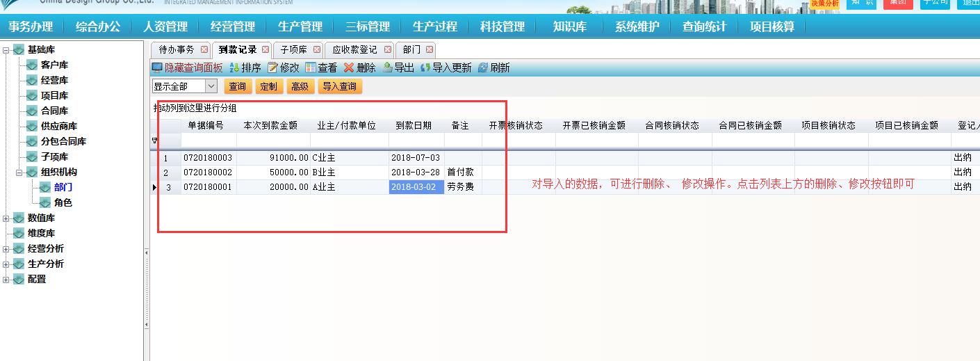Image resolution: width=980 pixels, height=361 pixels.
Task: Click the 单据编号 filter input box
Action: tap(209, 141)
